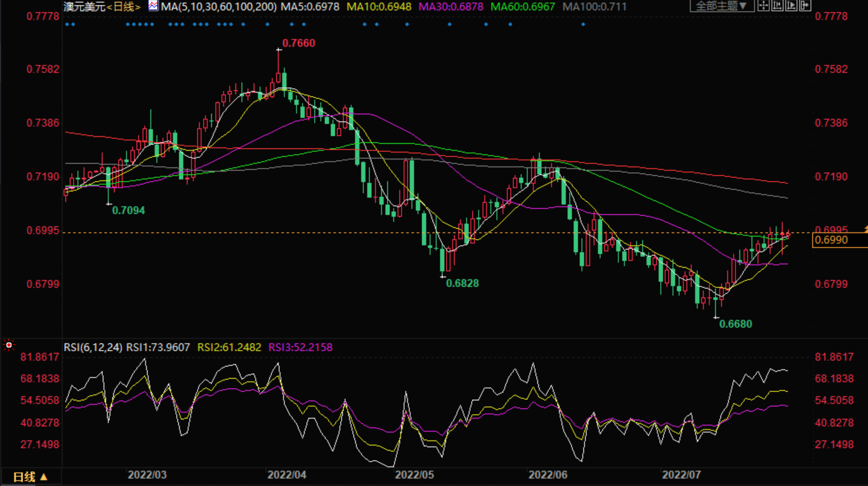Image resolution: width=868 pixels, height=486 pixels.
Task: Click the MA5:0.6978 value
Action: (310, 7)
